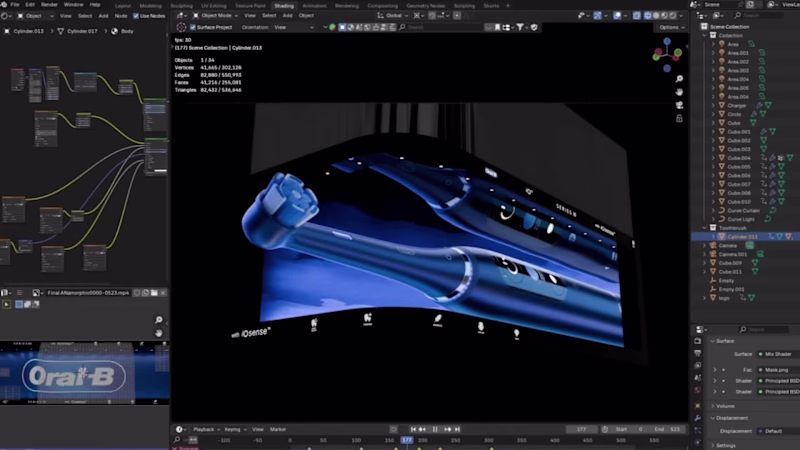Jump to last frame in timeline
The width and height of the screenshot is (800, 450).
(457, 430)
